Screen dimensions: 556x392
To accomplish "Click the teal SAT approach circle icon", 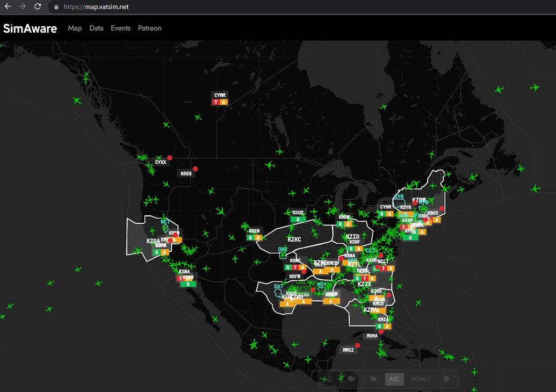I will pyautogui.click(x=278, y=293).
